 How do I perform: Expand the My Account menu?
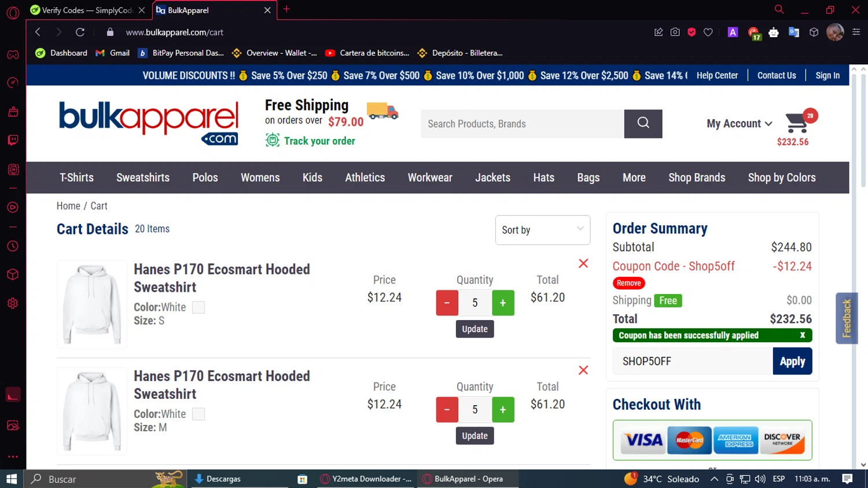(739, 124)
